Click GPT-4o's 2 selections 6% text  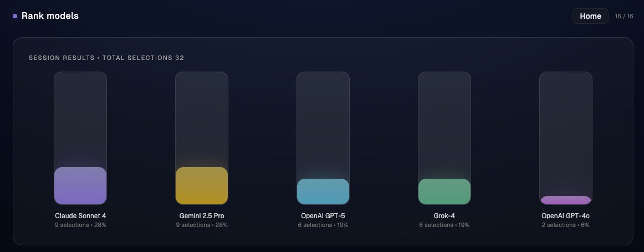tap(565, 225)
